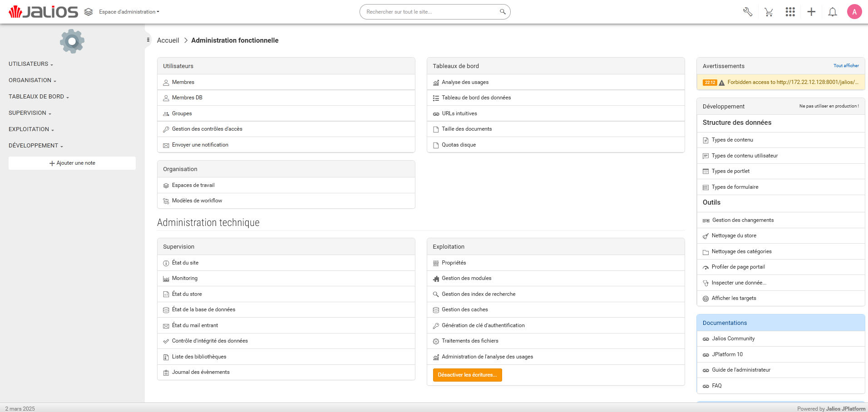This screenshot has width=868, height=412.
Task: Click the Propriétés sliders icon
Action: [x=436, y=263]
